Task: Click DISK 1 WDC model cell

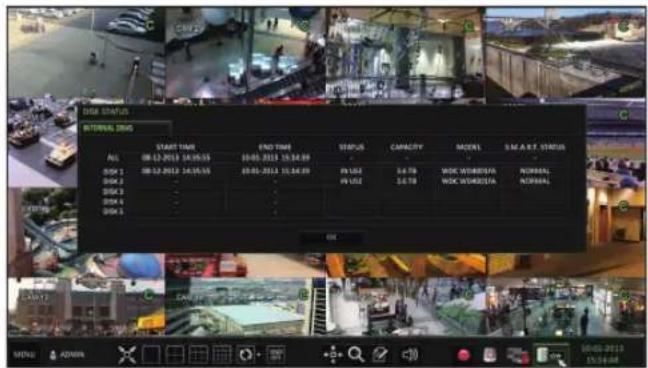Action: pos(469,171)
